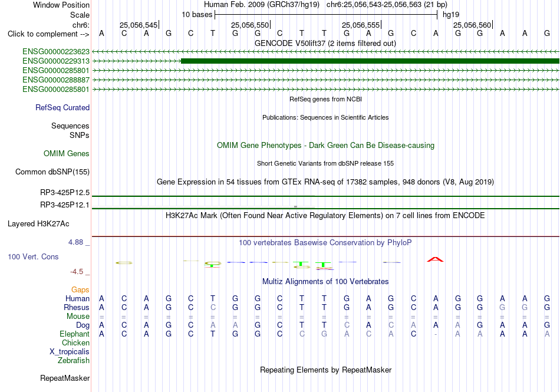Viewport: 560px width, 392px height.
Task: Click the -4.5 PhyloP lower scale value
Action: pos(77,272)
